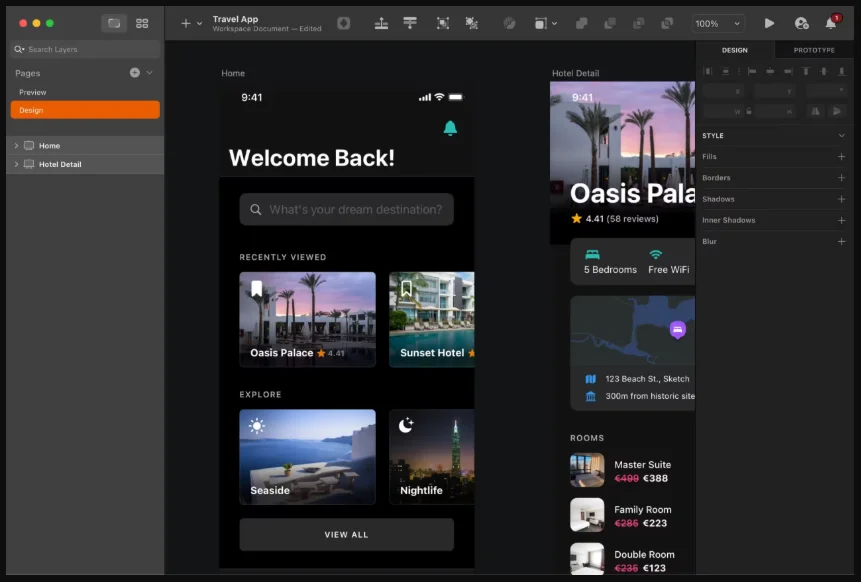Open the resize tool dropdown arrow
The image size is (861, 582).
pyautogui.click(x=555, y=23)
